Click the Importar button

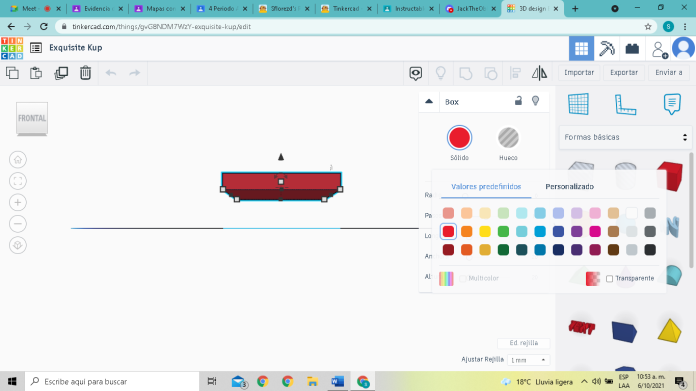pos(579,72)
